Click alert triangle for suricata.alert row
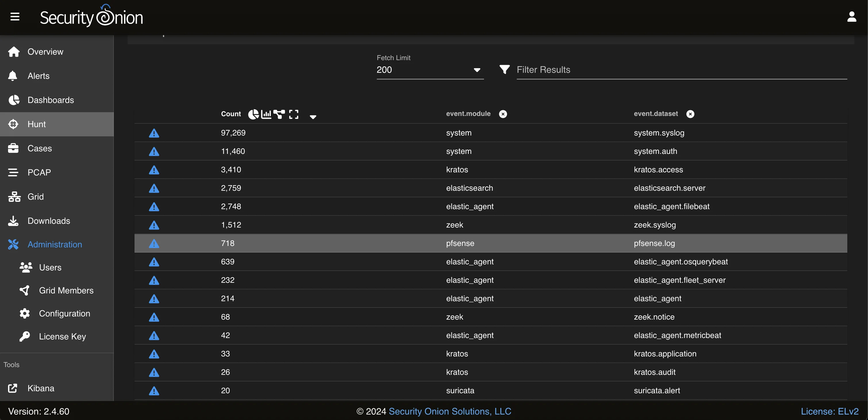Viewport: 868px width, 420px height. 154,391
